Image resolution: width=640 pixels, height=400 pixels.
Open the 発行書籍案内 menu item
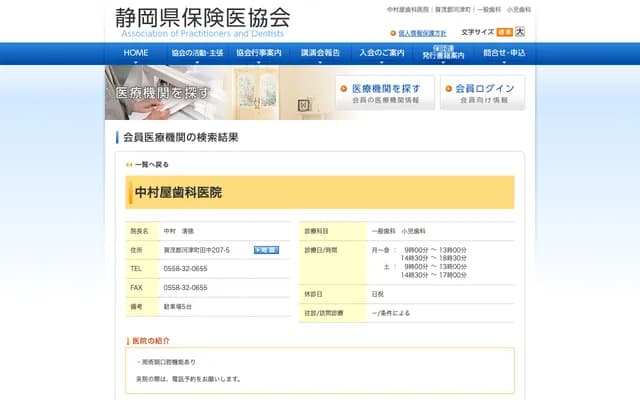443,52
